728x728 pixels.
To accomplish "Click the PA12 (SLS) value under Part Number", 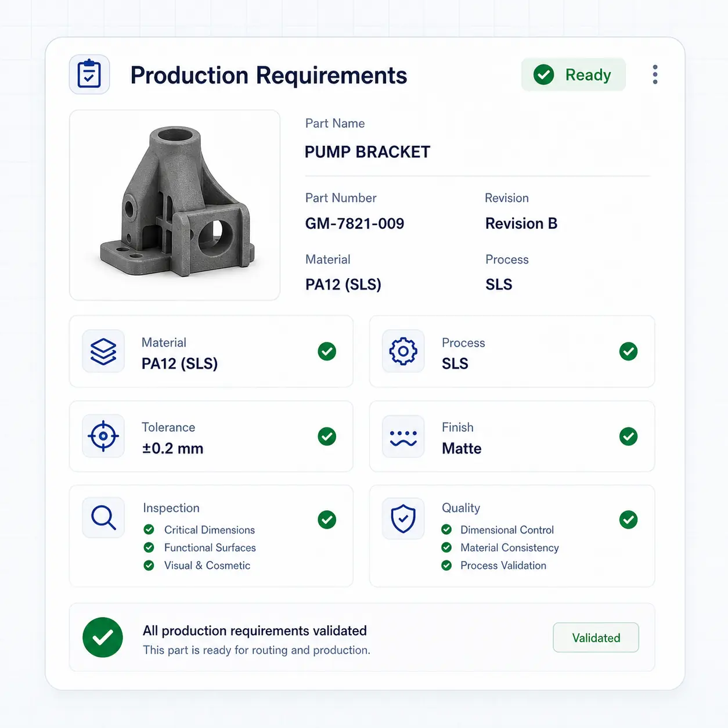I will tap(343, 284).
